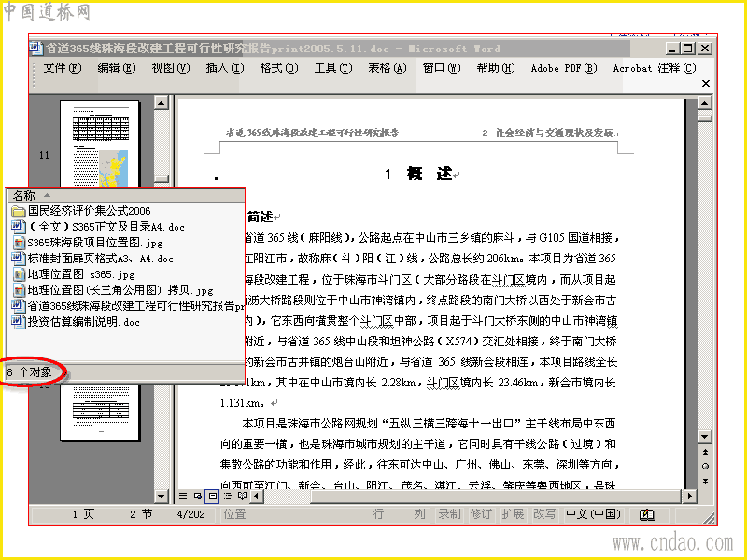Switch to Normal view icon

183,497
